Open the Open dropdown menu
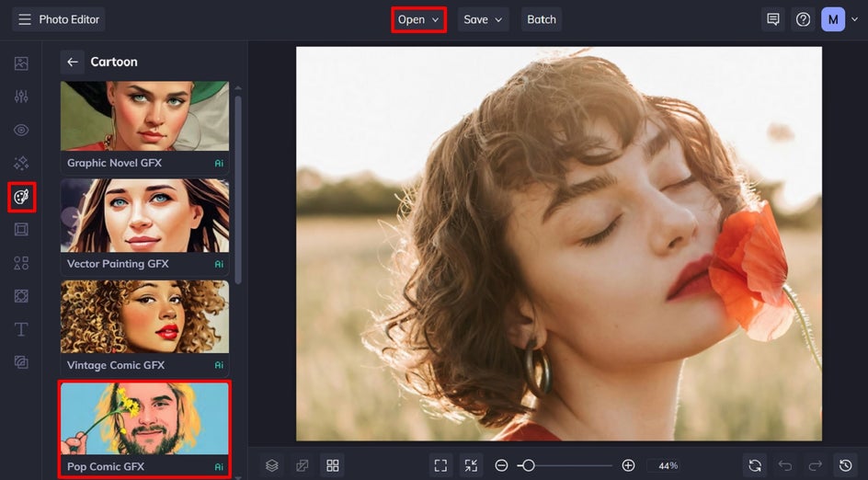Viewport: 868px width, 480px height. 418,19
